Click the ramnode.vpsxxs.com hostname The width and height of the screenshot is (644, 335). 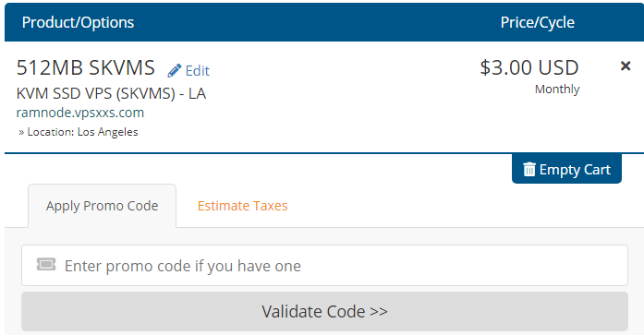coord(80,113)
